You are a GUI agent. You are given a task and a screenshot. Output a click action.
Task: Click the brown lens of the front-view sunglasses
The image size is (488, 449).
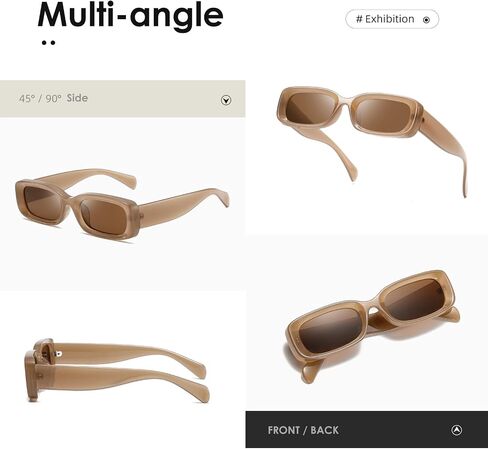point(331,330)
